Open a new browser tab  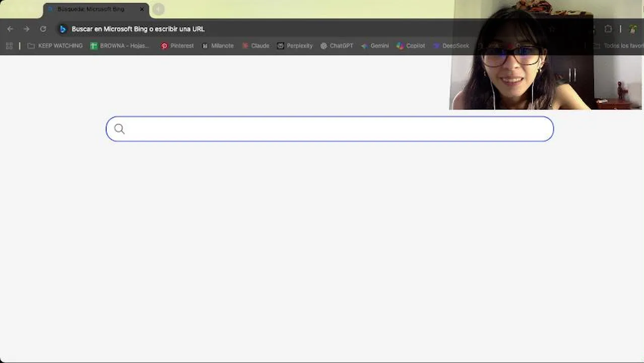click(158, 9)
